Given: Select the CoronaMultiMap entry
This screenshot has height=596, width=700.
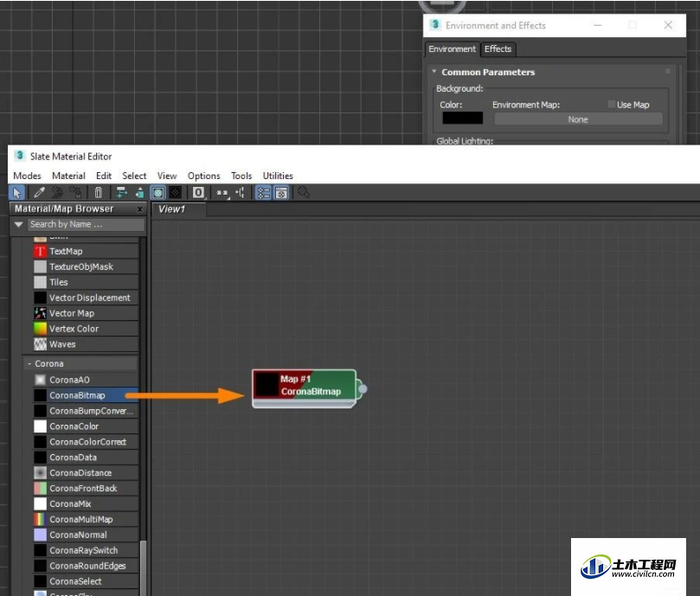Looking at the screenshot, I should coord(86,519).
